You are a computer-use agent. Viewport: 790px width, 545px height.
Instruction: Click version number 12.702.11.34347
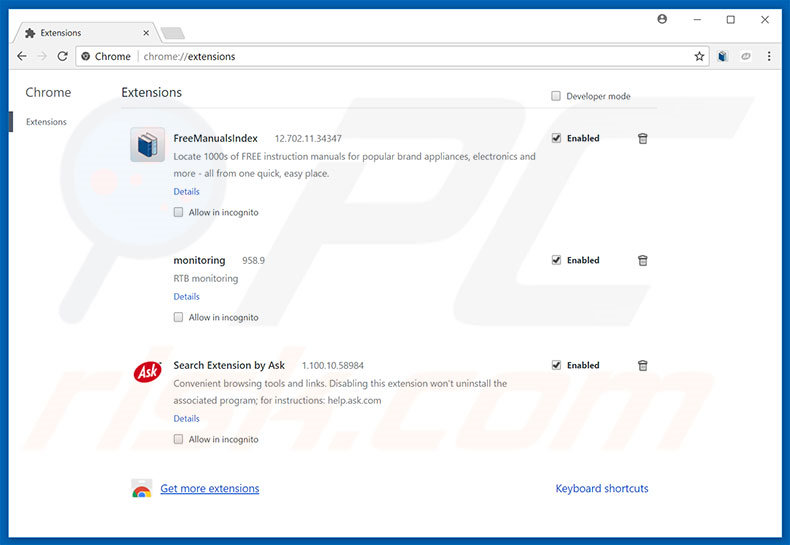pos(308,139)
